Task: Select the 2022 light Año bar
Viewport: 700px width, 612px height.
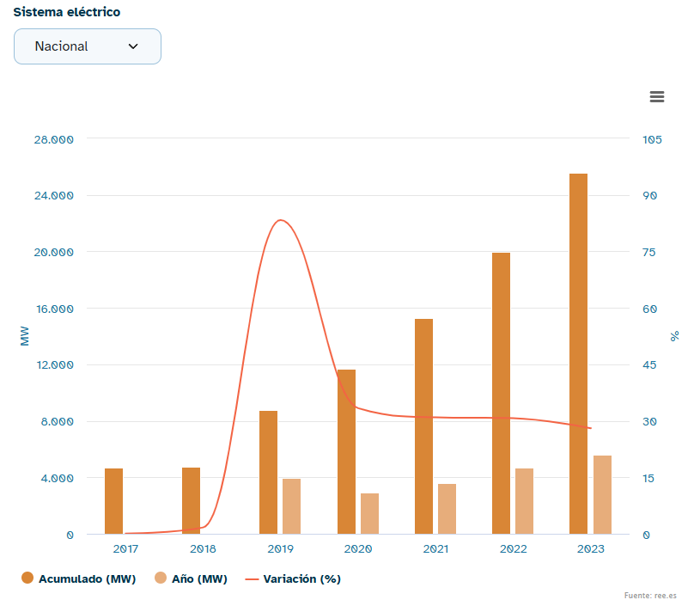Action: [x=524, y=501]
